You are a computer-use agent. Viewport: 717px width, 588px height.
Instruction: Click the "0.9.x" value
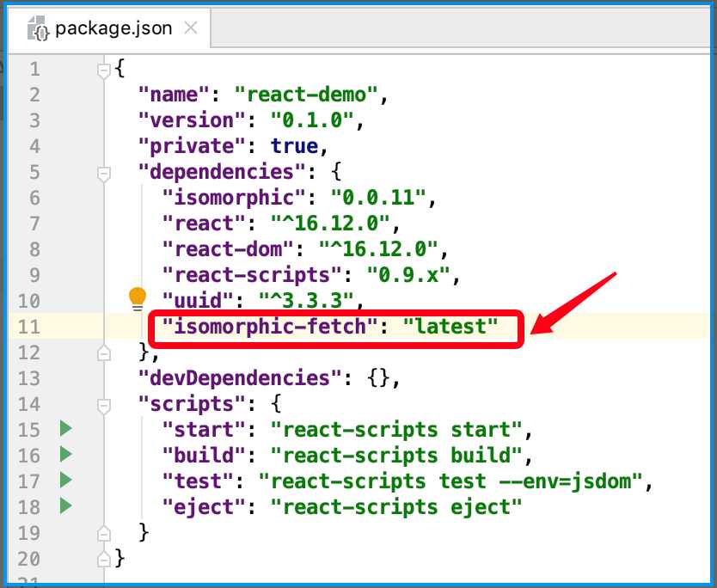click(408, 275)
